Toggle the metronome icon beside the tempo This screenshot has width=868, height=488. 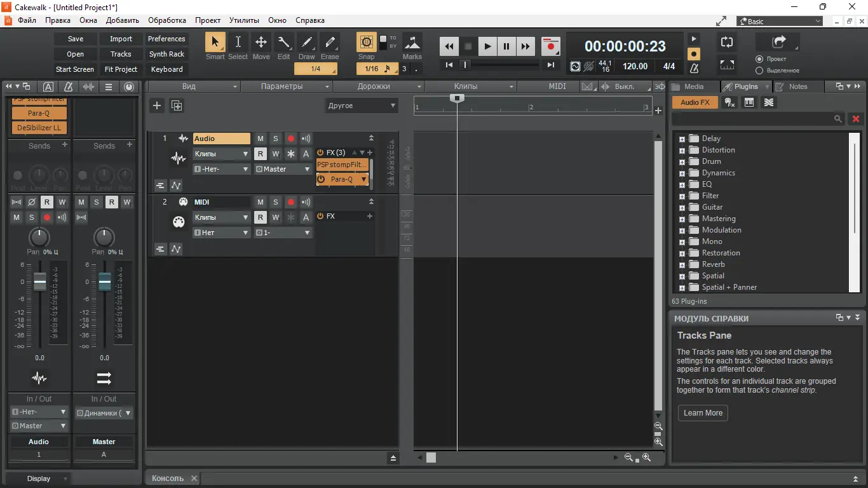[x=694, y=67]
